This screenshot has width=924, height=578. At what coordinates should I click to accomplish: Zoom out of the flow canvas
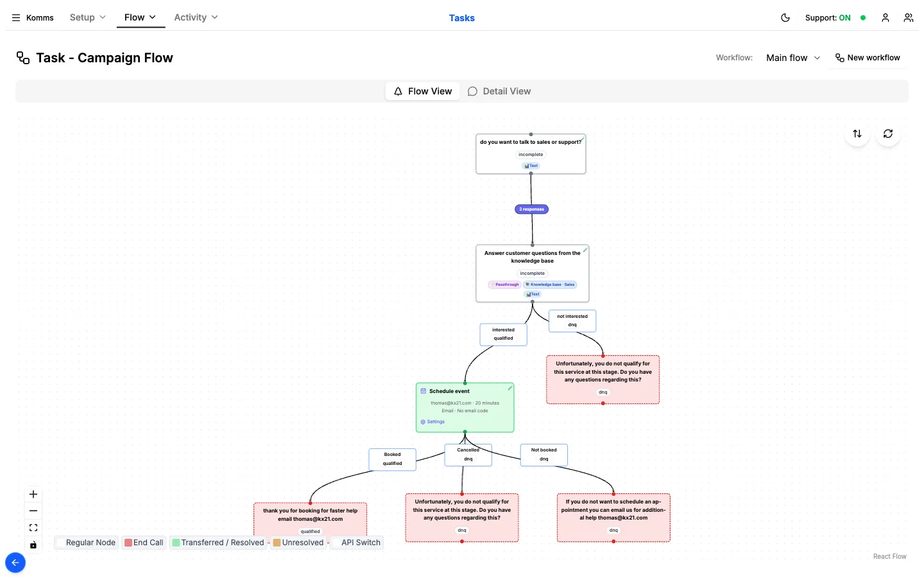33,511
